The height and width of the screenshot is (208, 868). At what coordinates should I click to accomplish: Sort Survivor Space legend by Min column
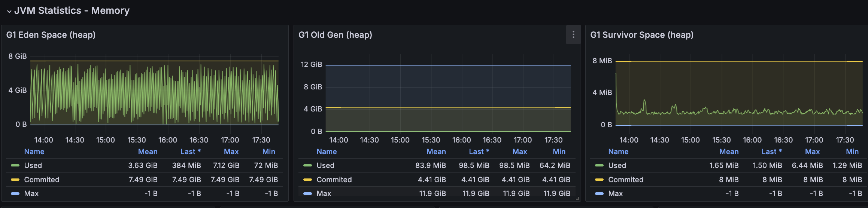[x=852, y=152]
